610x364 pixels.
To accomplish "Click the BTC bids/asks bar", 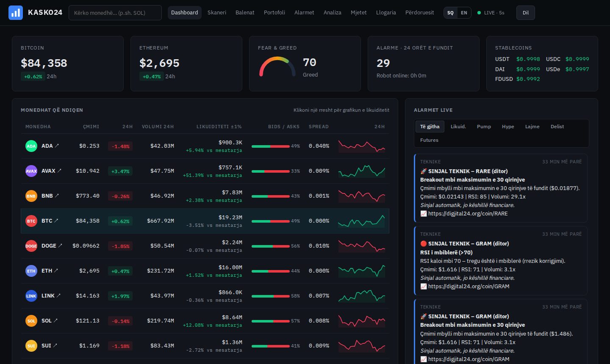I will coord(270,221).
